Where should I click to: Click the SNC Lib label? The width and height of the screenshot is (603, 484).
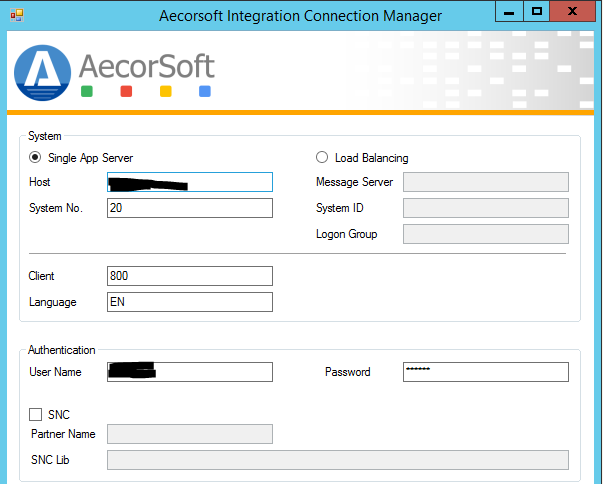coord(50,460)
